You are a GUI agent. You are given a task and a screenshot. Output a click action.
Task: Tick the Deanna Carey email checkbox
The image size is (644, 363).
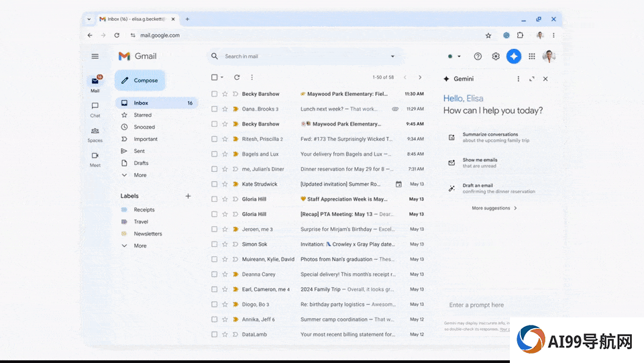[x=215, y=274]
